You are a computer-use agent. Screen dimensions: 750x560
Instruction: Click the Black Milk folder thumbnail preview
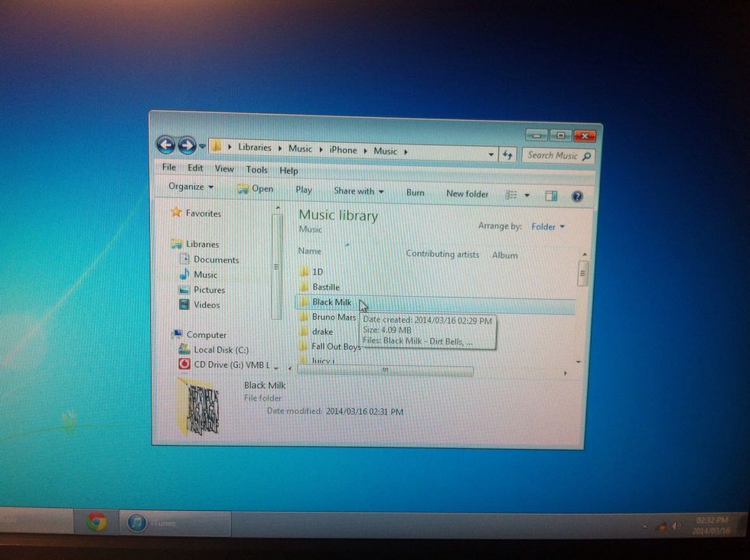(x=198, y=408)
